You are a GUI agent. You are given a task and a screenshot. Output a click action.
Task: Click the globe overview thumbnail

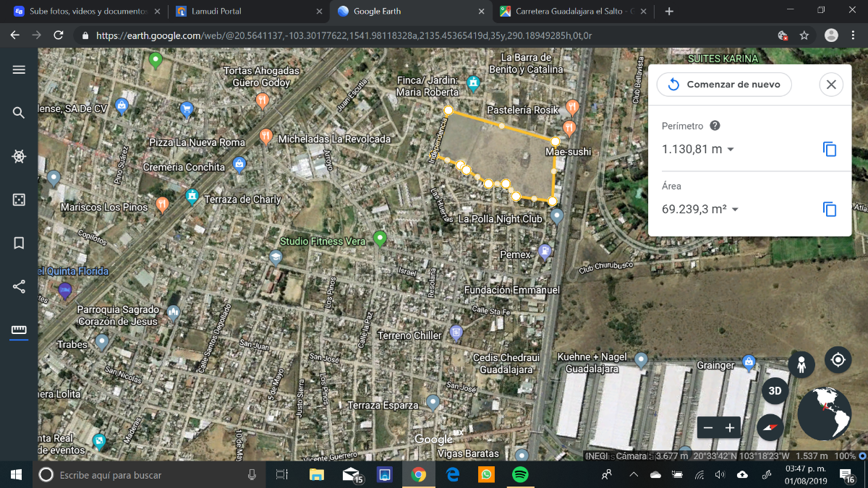point(825,414)
